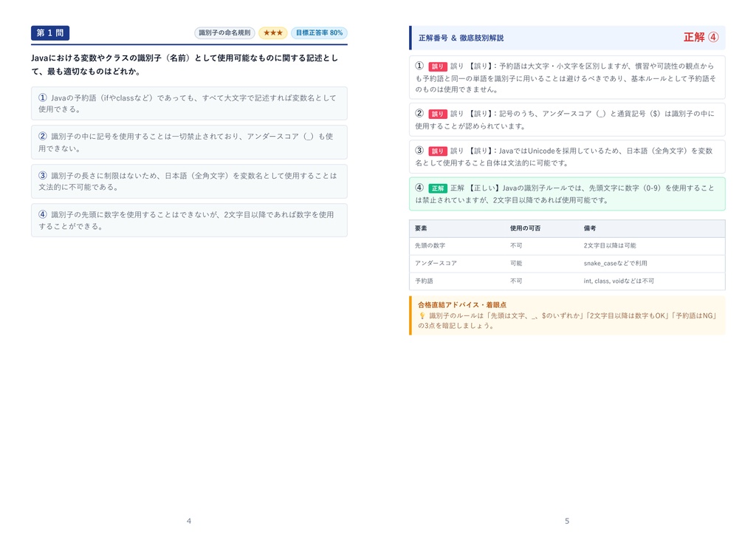
Task: Click the アンダースコア table cell
Action: click(436, 264)
